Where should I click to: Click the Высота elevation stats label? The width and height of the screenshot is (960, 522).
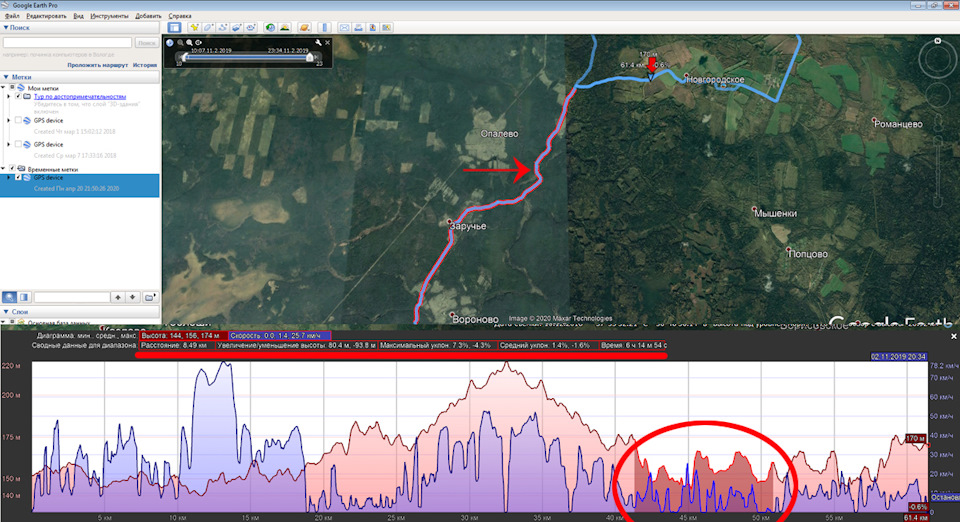point(182,335)
